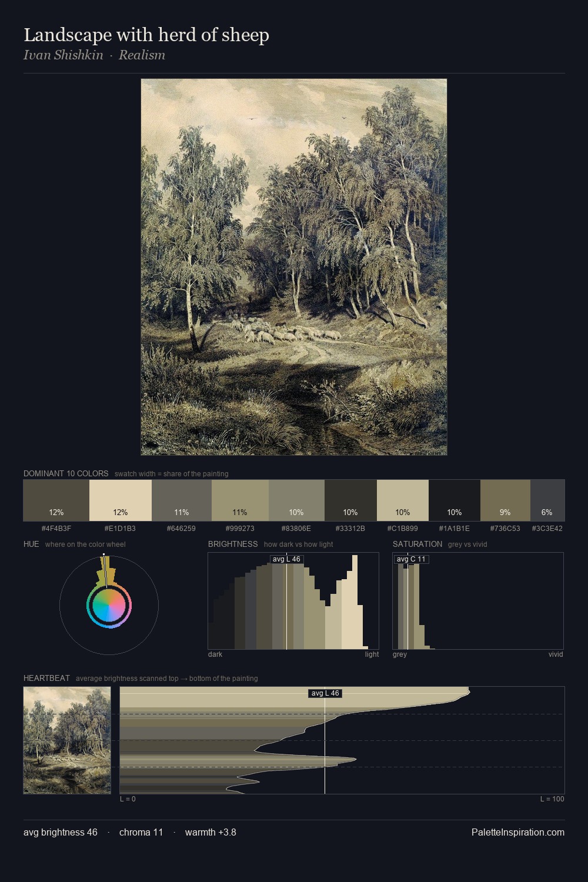Click the hex code text '#4F4B3F'

click(x=56, y=529)
